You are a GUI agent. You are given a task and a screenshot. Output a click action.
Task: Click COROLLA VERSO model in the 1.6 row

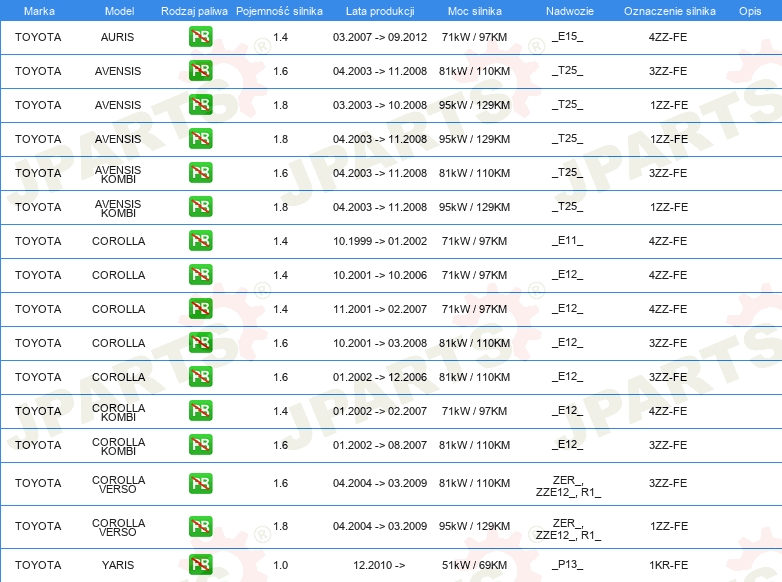point(118,484)
